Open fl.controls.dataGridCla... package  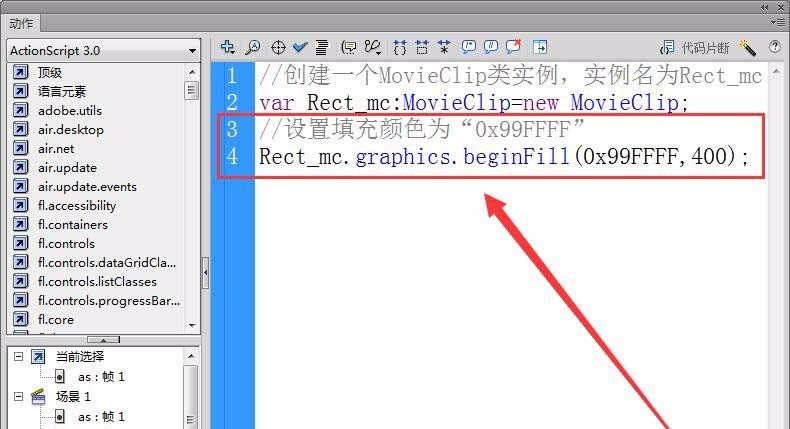[x=107, y=263]
